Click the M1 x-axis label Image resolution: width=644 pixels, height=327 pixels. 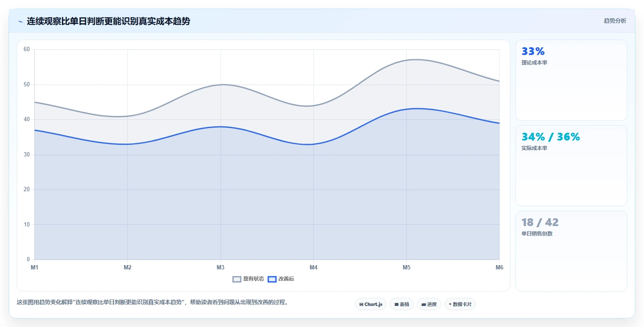click(x=34, y=267)
